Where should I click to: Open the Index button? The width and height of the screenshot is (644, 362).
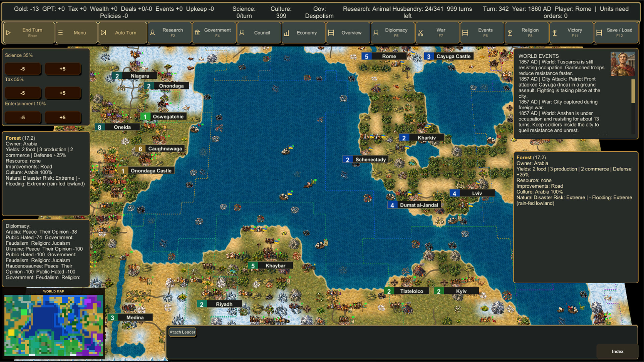coord(618,351)
